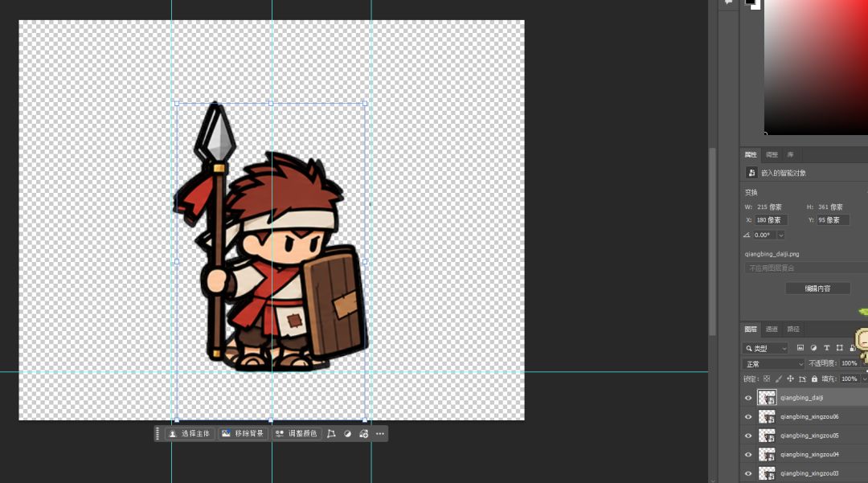Click the lock all padlock icon
Viewport: 868px width, 483px height.
tap(814, 379)
